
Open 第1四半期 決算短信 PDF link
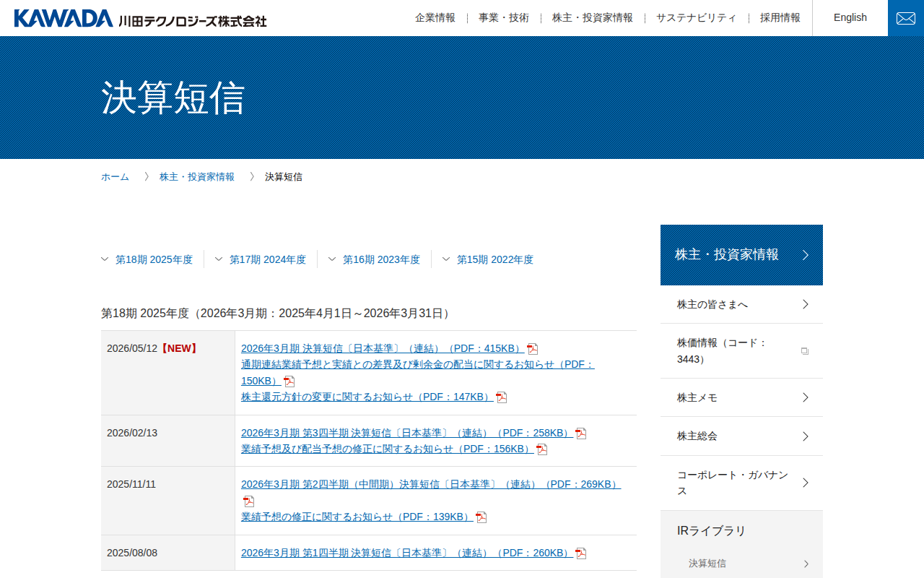tap(407, 553)
